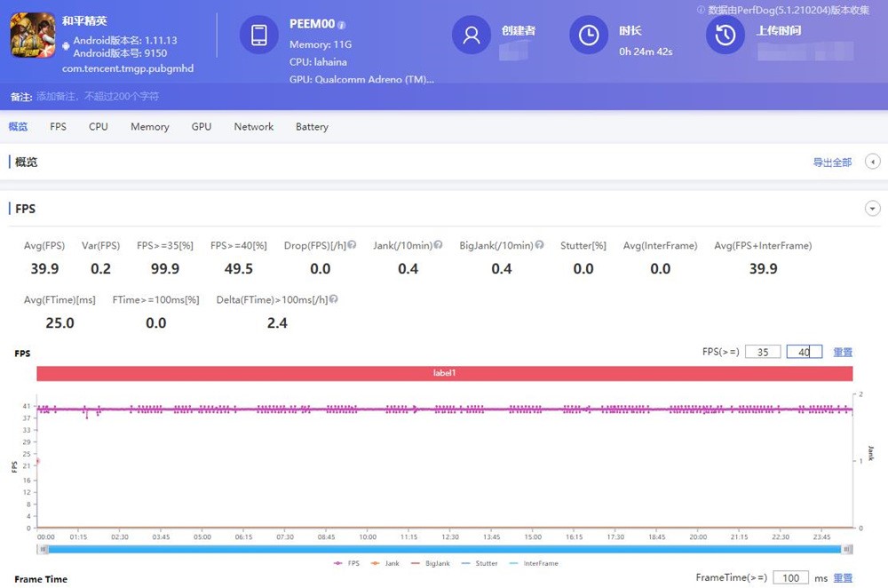Screen dimensions: 888x588
Task: Click the game app icon thumbnail
Action: [33, 35]
